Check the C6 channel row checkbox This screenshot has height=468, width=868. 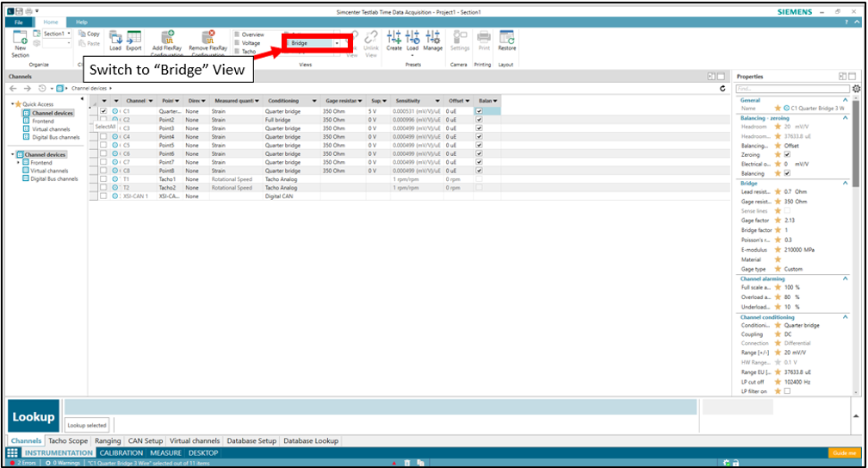click(103, 154)
